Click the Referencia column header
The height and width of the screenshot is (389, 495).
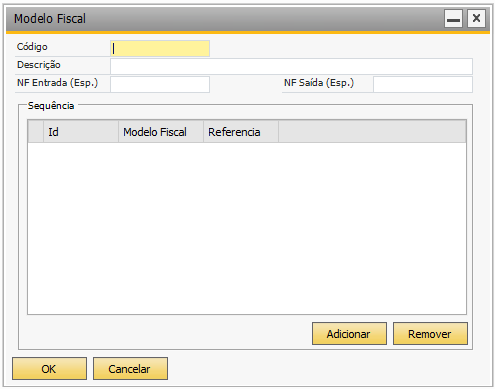coord(241,132)
